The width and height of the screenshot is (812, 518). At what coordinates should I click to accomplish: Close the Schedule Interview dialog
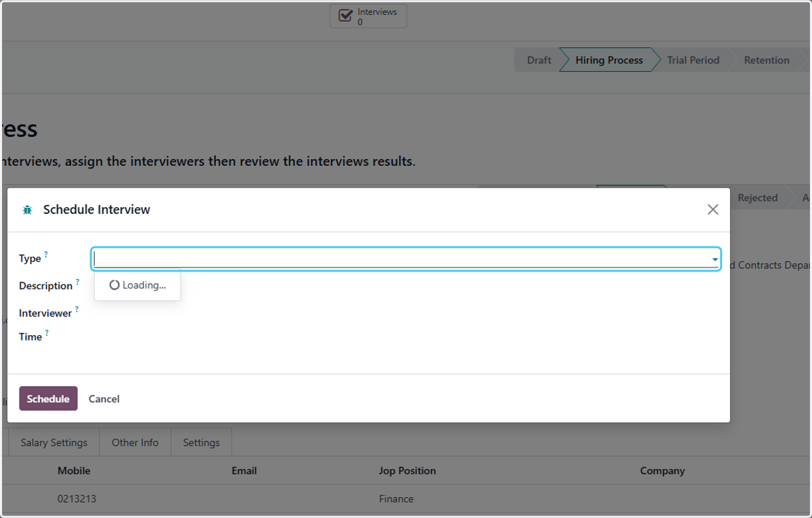(x=713, y=210)
